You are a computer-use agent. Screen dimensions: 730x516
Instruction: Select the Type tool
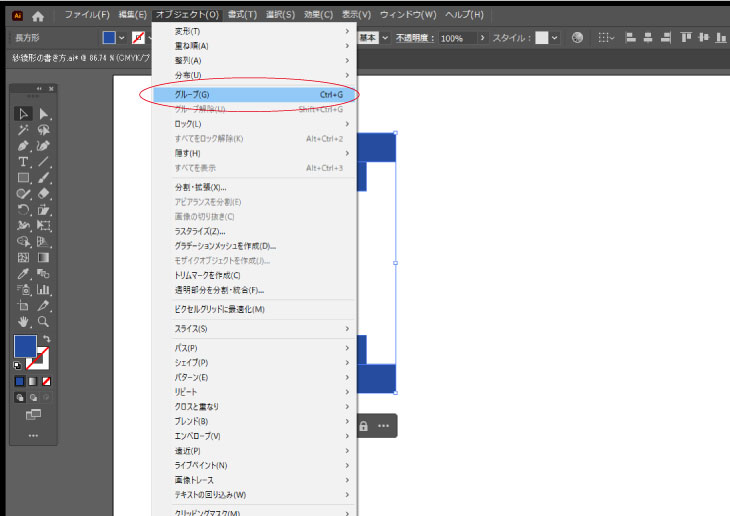23,162
